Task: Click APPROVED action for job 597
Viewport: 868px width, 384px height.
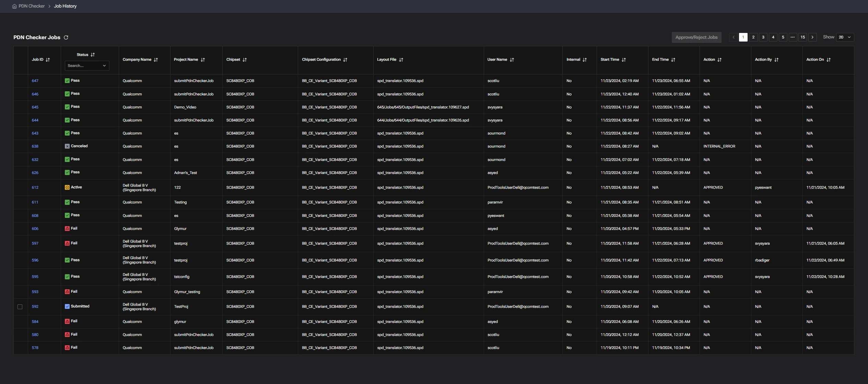Action: (713, 244)
